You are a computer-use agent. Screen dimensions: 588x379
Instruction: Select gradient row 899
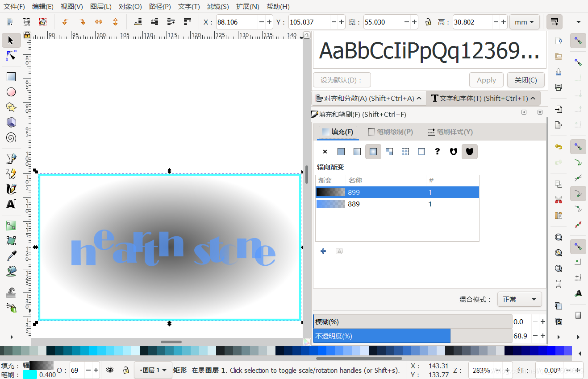click(x=397, y=192)
